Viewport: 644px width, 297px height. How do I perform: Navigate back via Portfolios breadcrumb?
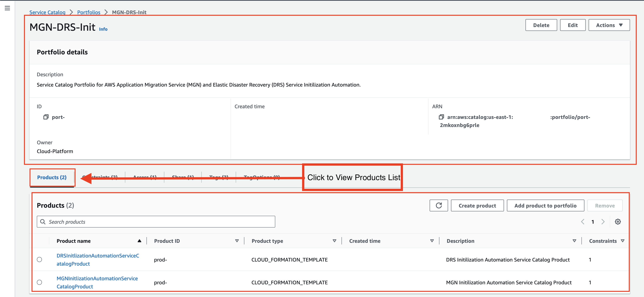[x=89, y=12]
